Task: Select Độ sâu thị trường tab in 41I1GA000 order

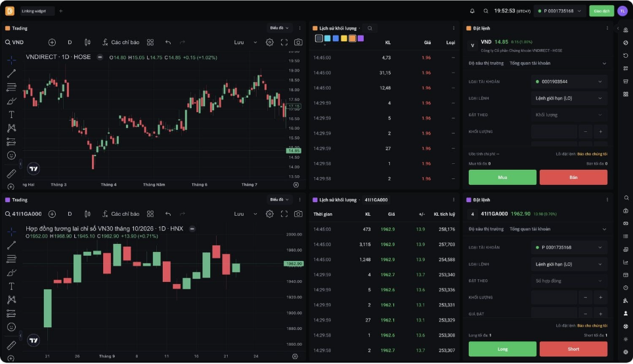Action: [486, 229]
